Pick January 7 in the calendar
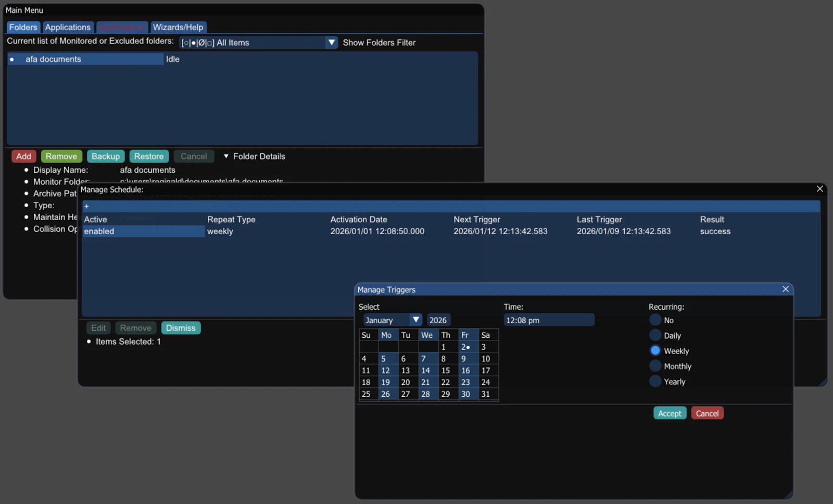Screen dimensions: 833x504 pyautogui.click(x=428, y=359)
